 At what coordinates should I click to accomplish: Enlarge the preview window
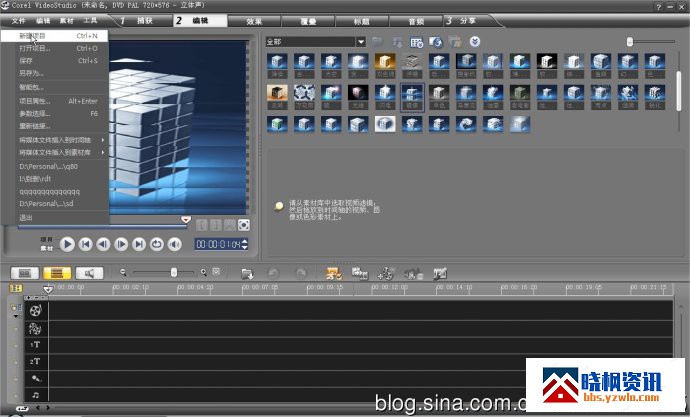[x=243, y=225]
